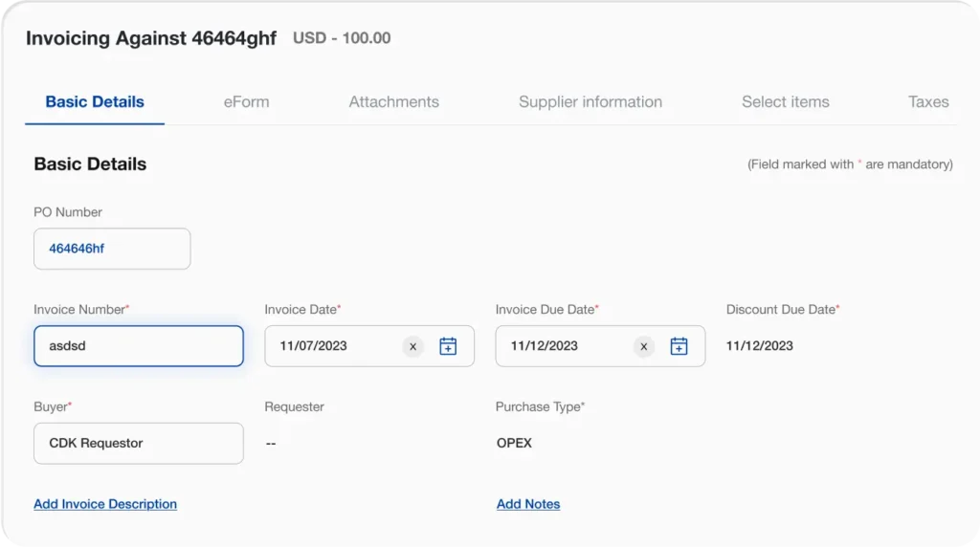Click the Add Invoice Description link
Screen dimensions: 980x547
pos(105,504)
